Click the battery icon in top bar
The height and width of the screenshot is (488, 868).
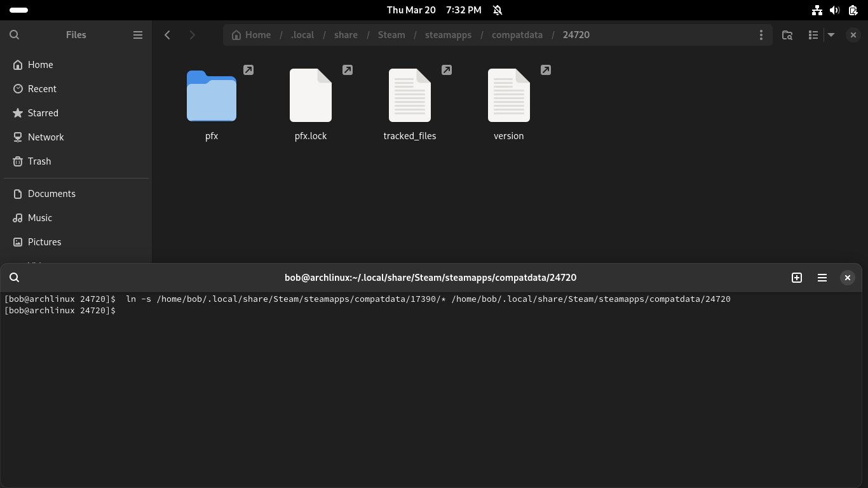pyautogui.click(x=853, y=10)
